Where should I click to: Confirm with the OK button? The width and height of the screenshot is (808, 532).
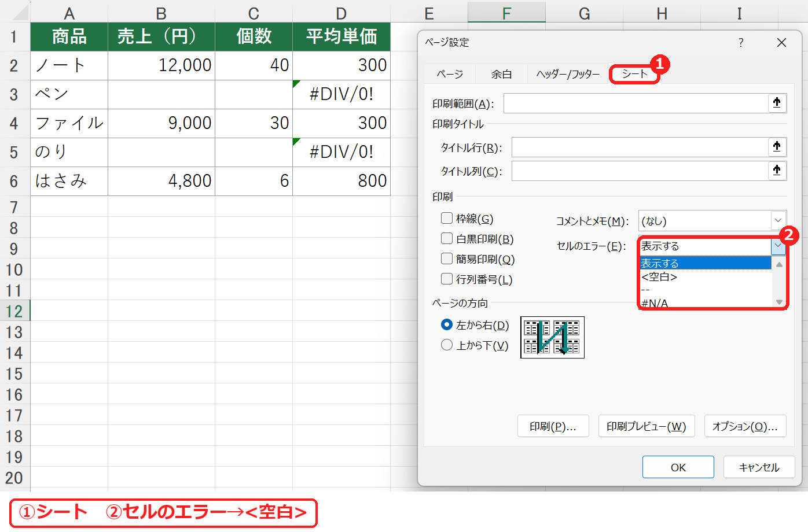click(678, 467)
